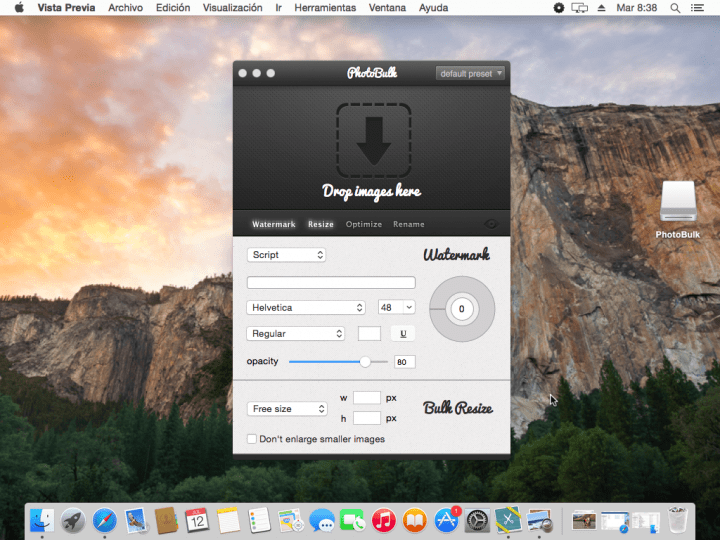Open the Vista Previa application menu
The width and height of the screenshot is (720, 540).
tap(67, 8)
